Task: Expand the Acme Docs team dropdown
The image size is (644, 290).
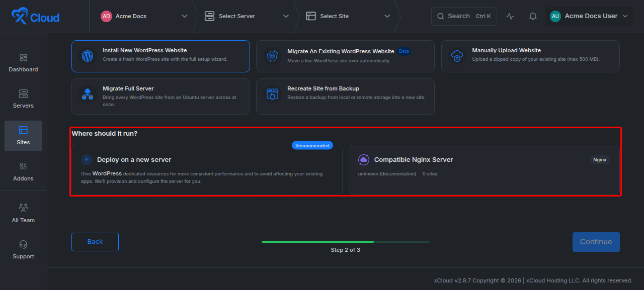Action: 184,16
